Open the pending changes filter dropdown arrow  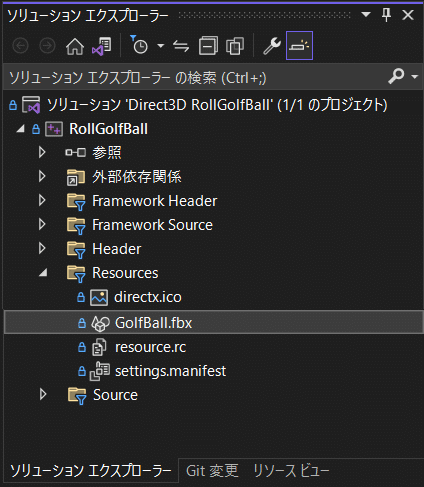[161, 46]
